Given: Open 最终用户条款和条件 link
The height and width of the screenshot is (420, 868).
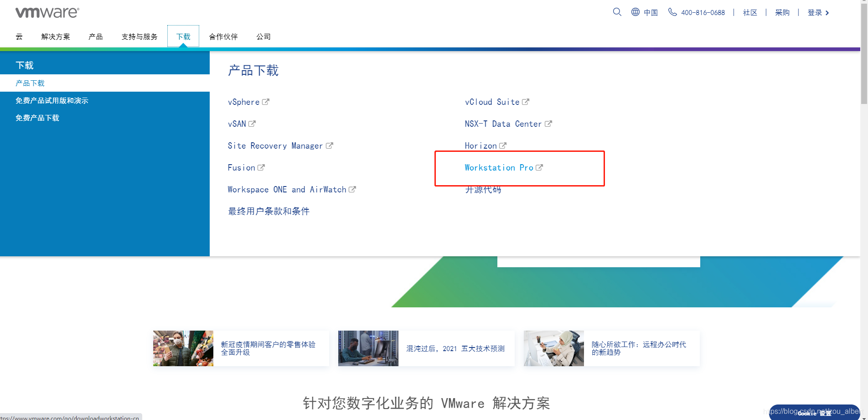Looking at the screenshot, I should pos(269,211).
